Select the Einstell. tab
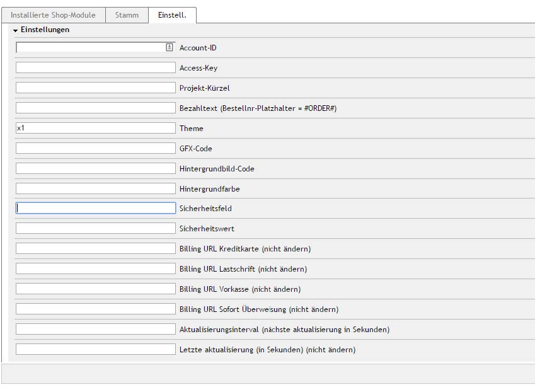Image resolution: width=535 pixels, height=392 pixels. [x=171, y=14]
